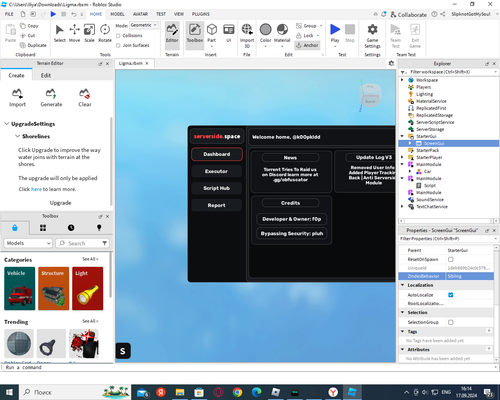Open the Mode Geometric dropdown
The height and width of the screenshot is (400, 500).
[x=144, y=25]
